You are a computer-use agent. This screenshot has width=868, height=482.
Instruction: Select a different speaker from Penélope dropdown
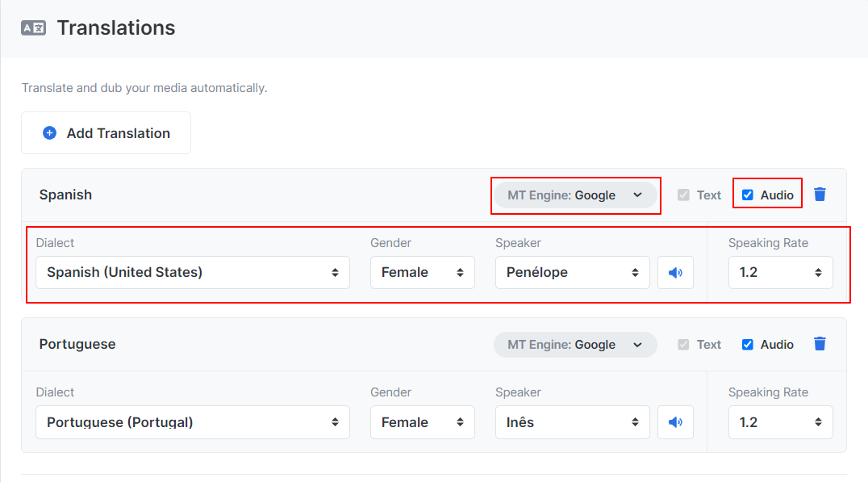[573, 273]
